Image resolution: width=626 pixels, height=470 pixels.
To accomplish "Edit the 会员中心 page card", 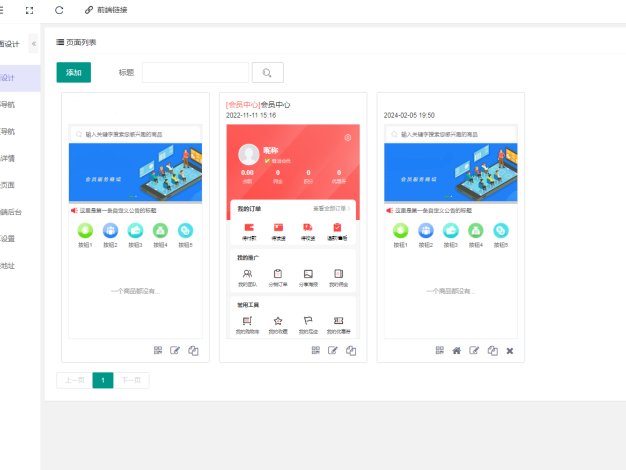I will tap(333, 350).
